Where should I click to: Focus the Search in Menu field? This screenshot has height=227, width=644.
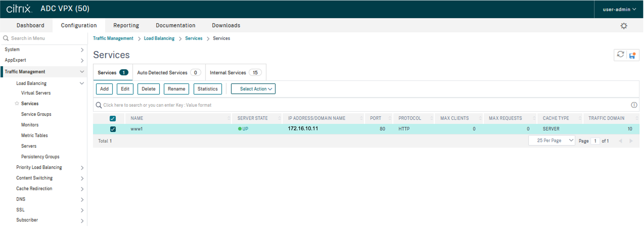[44, 38]
